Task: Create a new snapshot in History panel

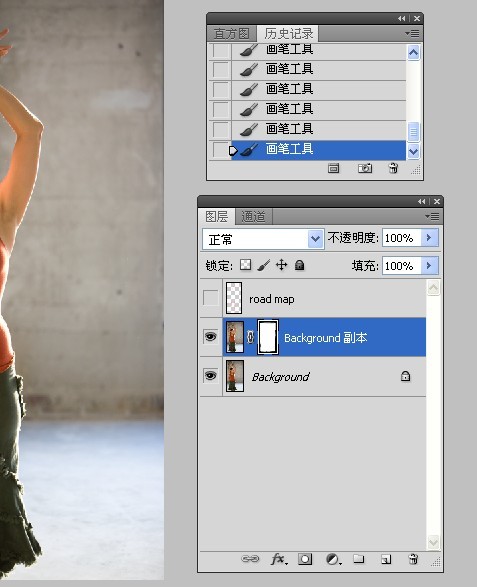Action: pos(365,168)
